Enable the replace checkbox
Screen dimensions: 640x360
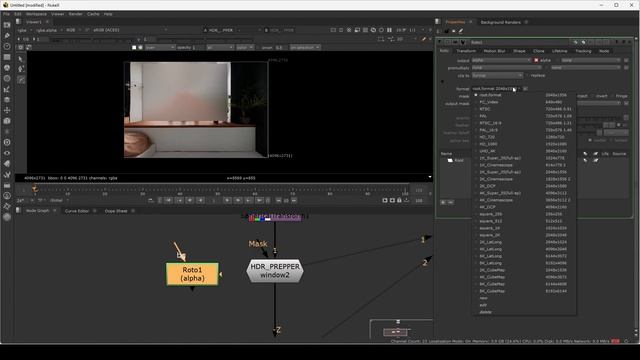point(527,76)
